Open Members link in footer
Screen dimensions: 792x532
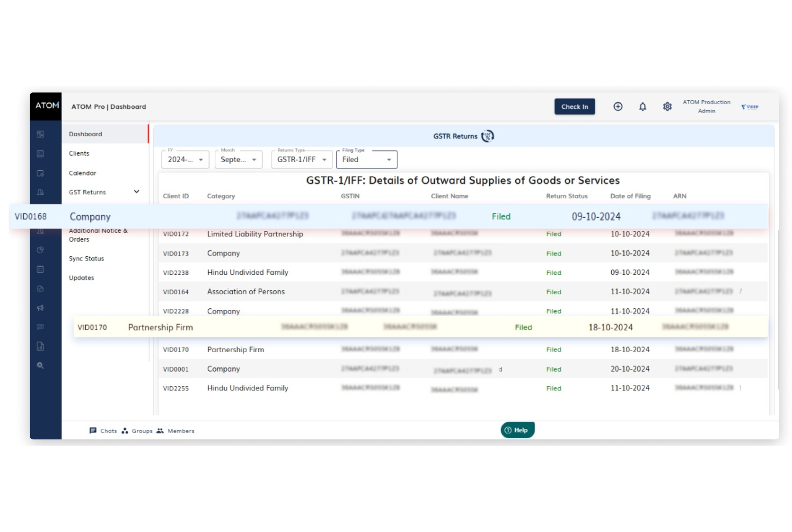[x=181, y=431]
